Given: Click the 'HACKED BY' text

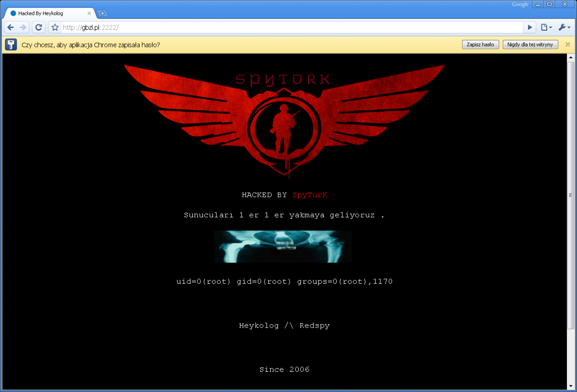Looking at the screenshot, I should click(x=264, y=195).
